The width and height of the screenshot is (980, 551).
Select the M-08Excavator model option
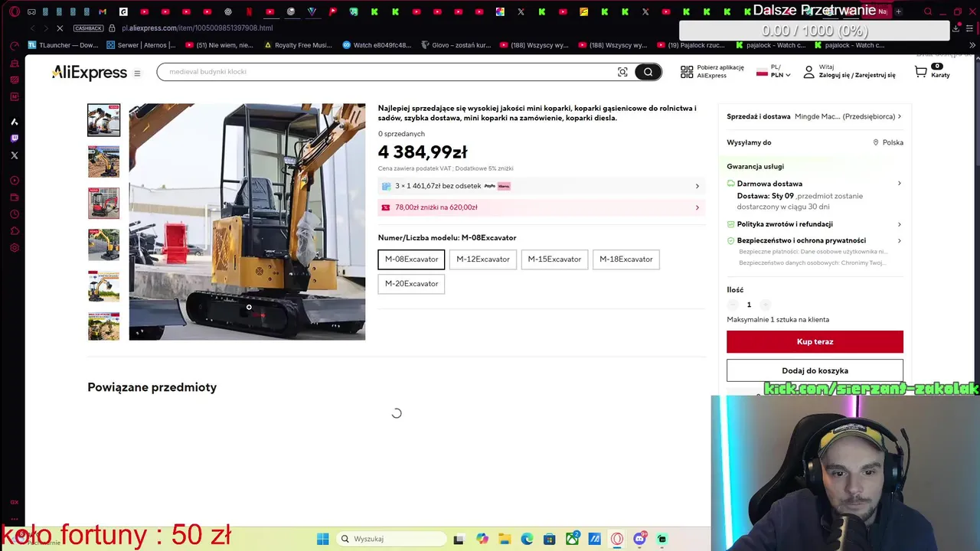(411, 259)
